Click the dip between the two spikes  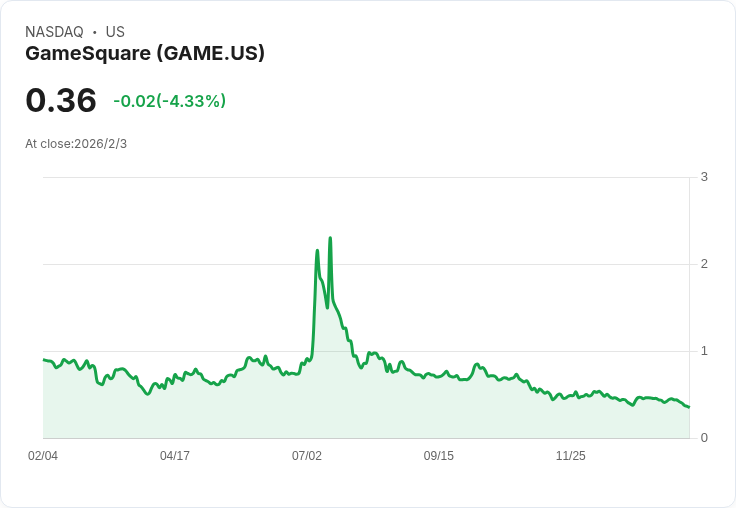coord(327,307)
